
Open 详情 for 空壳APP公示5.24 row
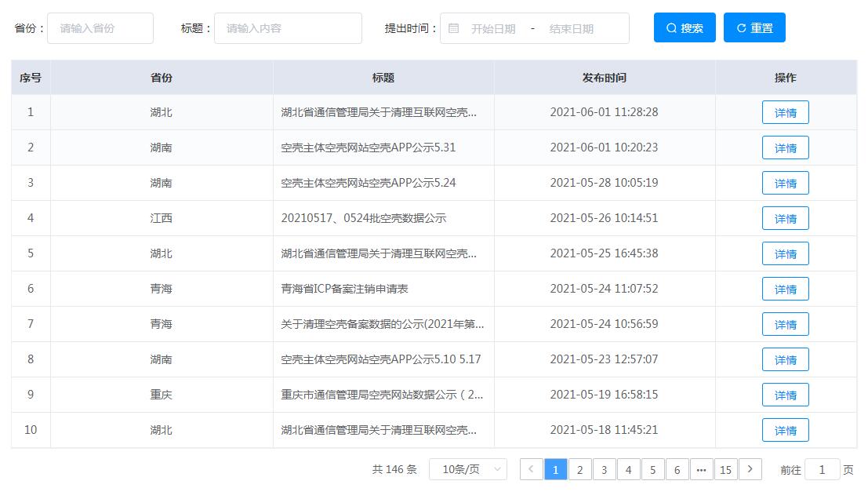[x=786, y=184]
